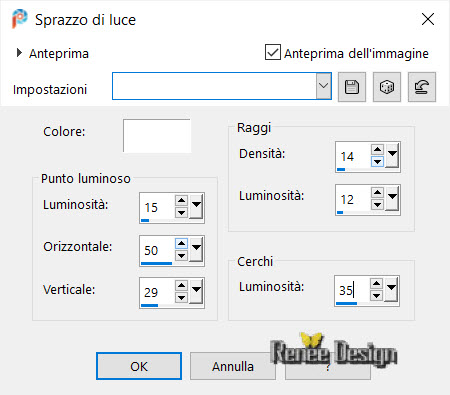Click the save preset floppy disk icon
Screen dimensions: 450x395
tap(352, 87)
